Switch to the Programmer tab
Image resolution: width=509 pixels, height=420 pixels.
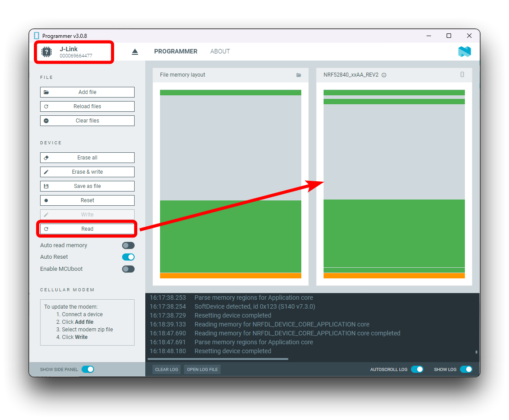tap(176, 52)
